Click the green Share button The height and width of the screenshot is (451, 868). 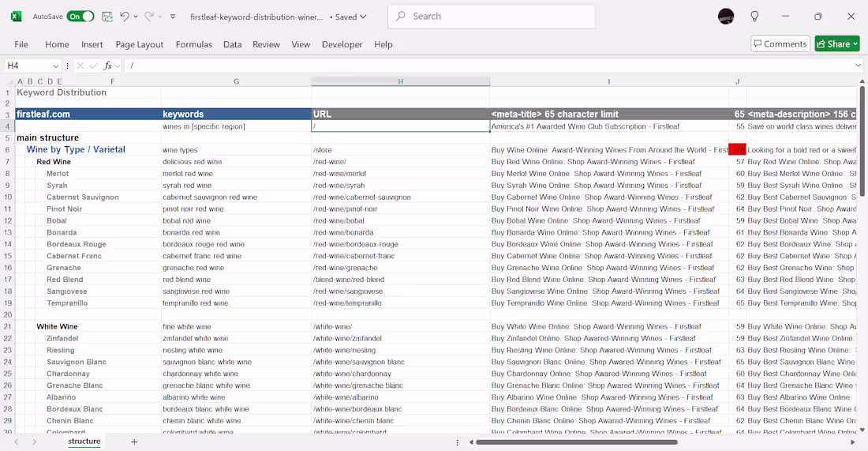(836, 44)
